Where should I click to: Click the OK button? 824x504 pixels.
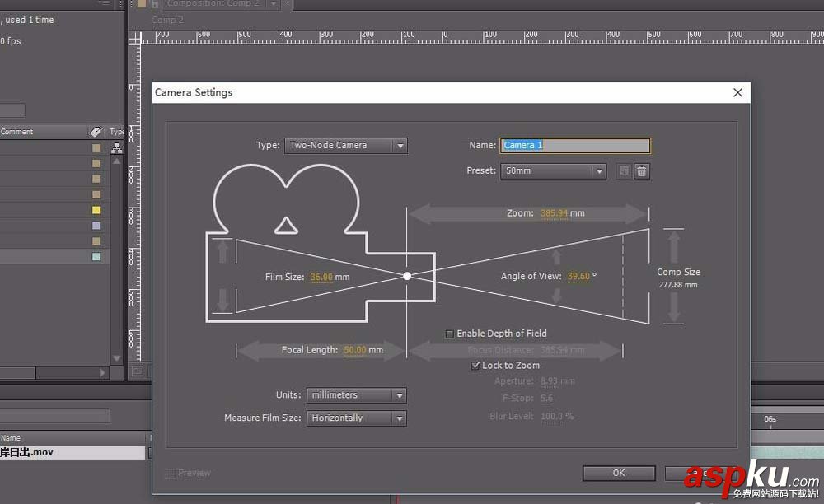click(619, 473)
